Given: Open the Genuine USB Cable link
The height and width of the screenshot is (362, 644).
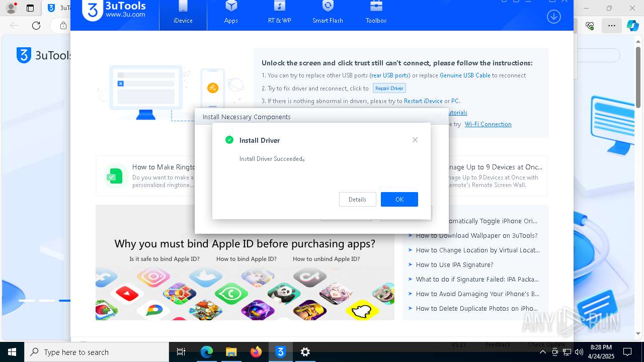Looking at the screenshot, I should click(x=465, y=75).
